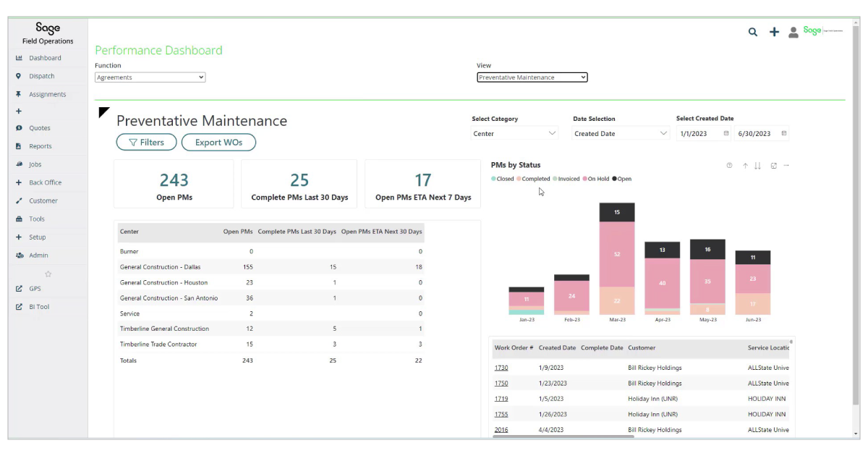Open work order 1755 link
868x456 pixels.
pos(501,415)
